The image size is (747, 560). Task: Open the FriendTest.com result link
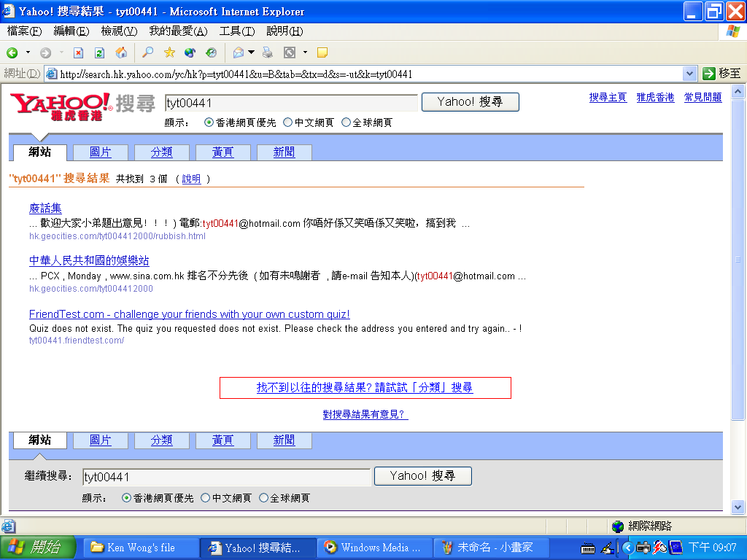(190, 314)
